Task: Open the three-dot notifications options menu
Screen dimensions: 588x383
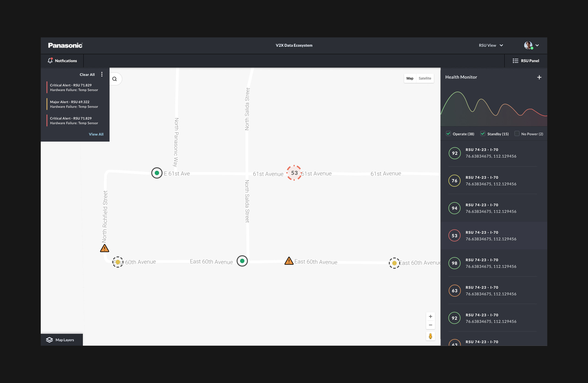Action: pos(102,74)
